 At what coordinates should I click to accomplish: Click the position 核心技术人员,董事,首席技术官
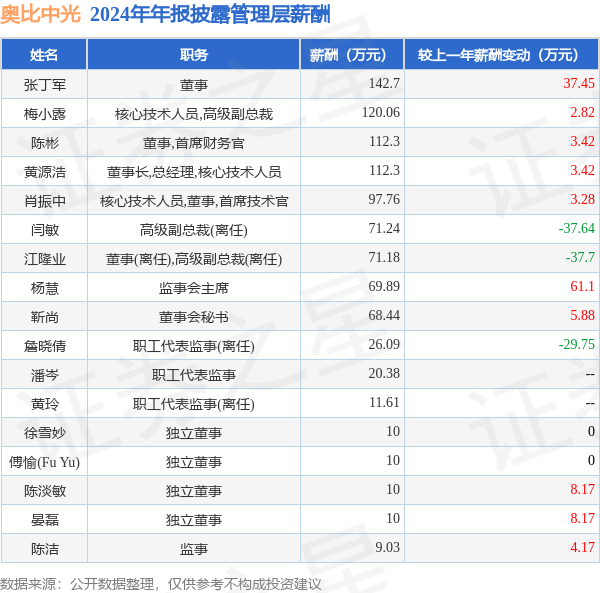point(194,201)
